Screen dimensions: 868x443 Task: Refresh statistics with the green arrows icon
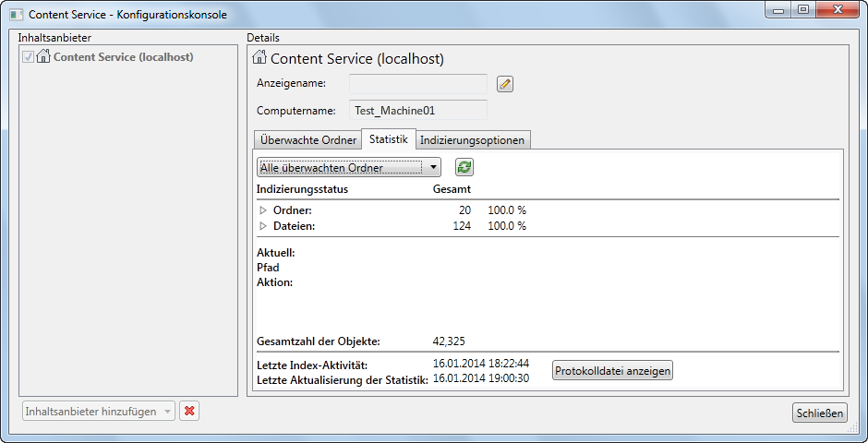click(x=464, y=167)
